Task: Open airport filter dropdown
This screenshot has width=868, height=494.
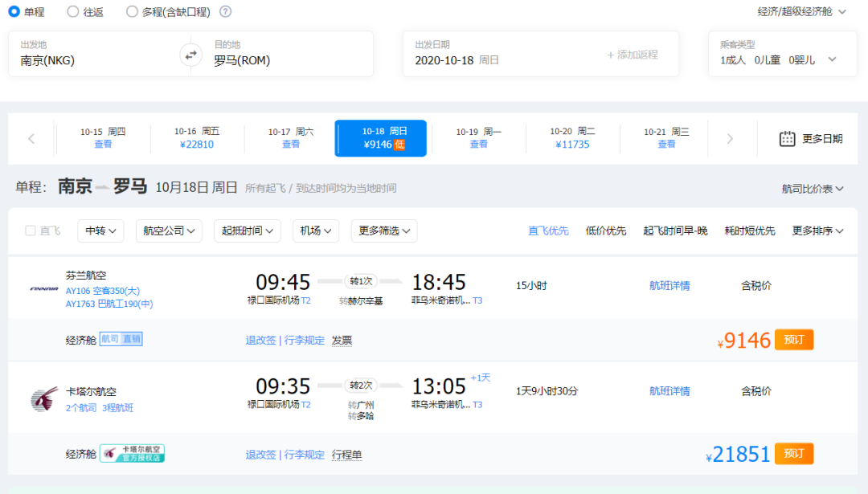Action: tap(316, 231)
